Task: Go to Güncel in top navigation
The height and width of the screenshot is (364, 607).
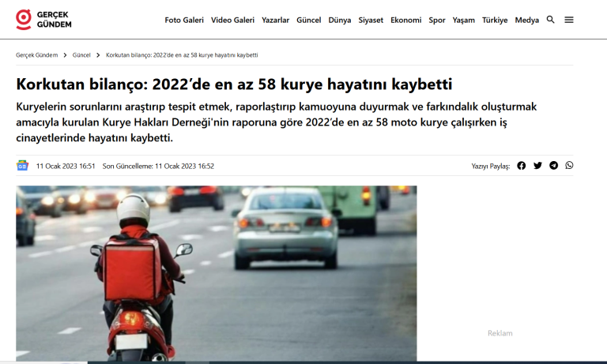Action: tap(308, 20)
